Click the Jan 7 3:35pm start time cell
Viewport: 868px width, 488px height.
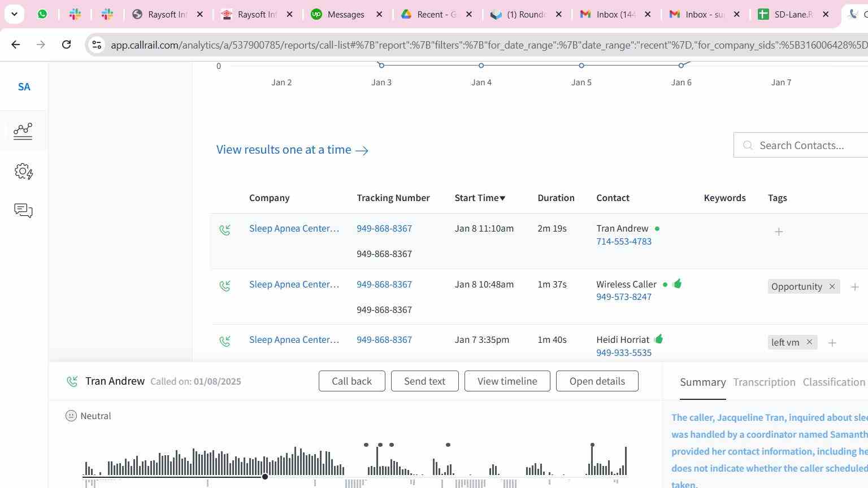[481, 339]
